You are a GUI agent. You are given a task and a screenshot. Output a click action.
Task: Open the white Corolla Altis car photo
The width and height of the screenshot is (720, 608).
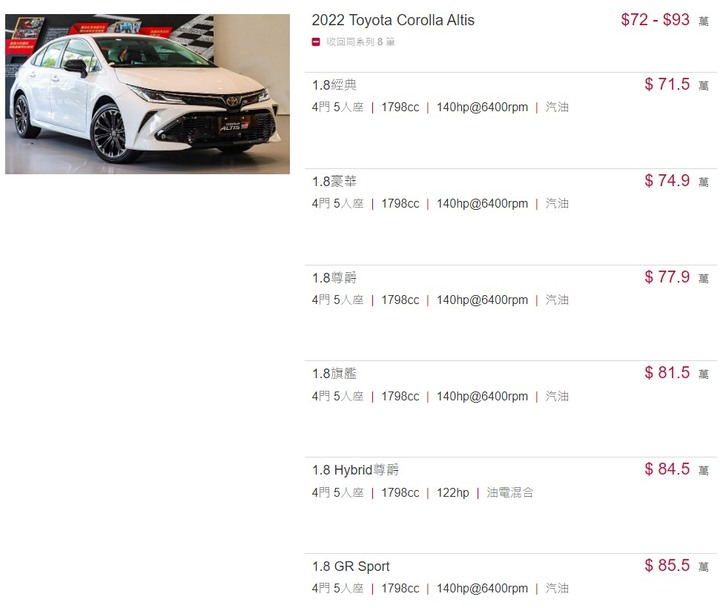coord(147,94)
